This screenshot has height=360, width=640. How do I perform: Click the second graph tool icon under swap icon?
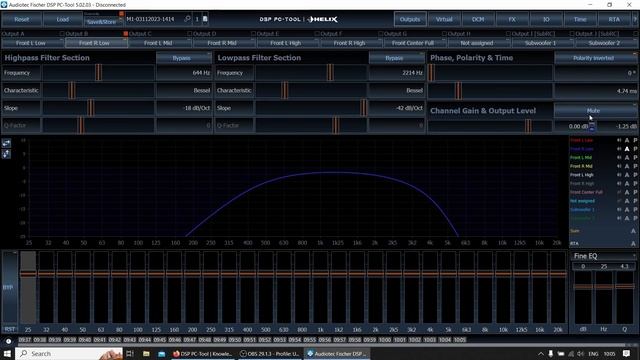[6, 154]
